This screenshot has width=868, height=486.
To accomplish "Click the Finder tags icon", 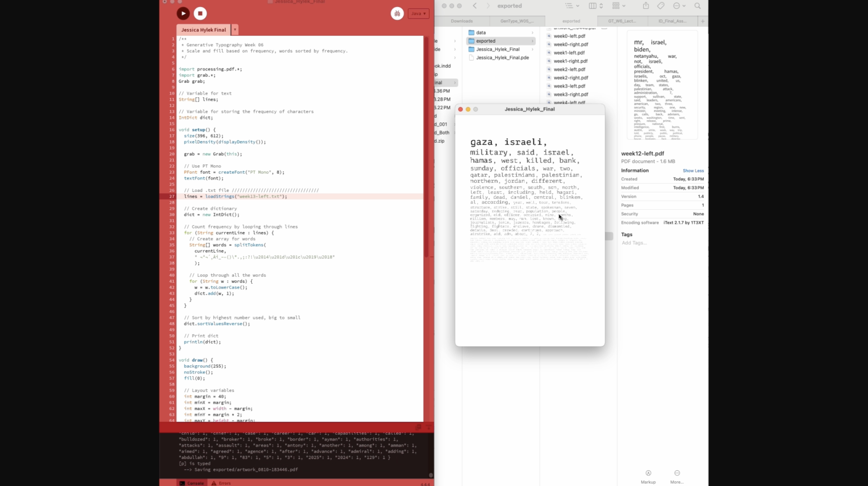I will pos(661,6).
